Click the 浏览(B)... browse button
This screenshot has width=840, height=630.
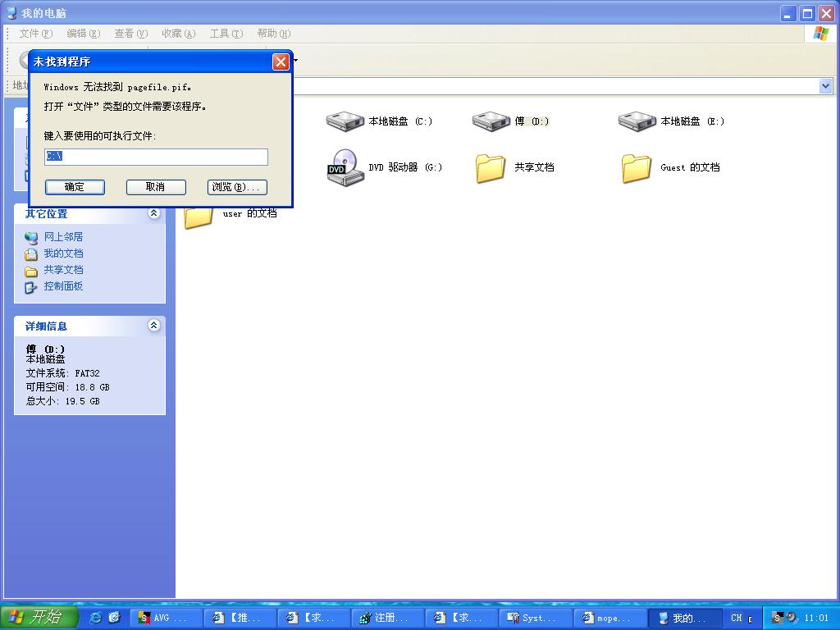[237, 187]
